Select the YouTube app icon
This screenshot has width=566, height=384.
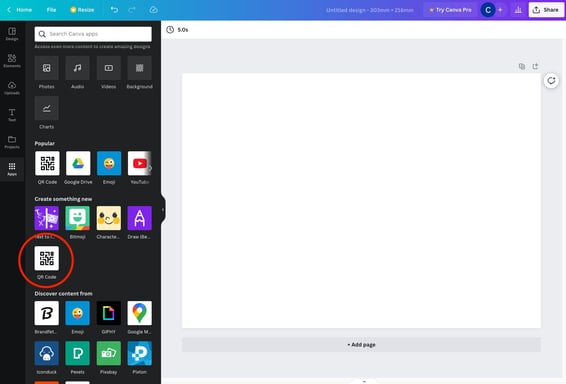(139, 163)
